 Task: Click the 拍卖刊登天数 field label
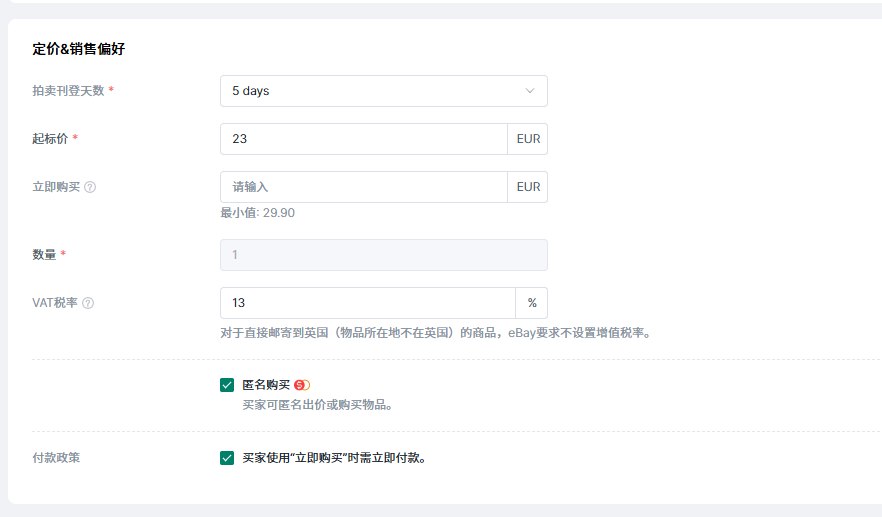click(x=68, y=91)
